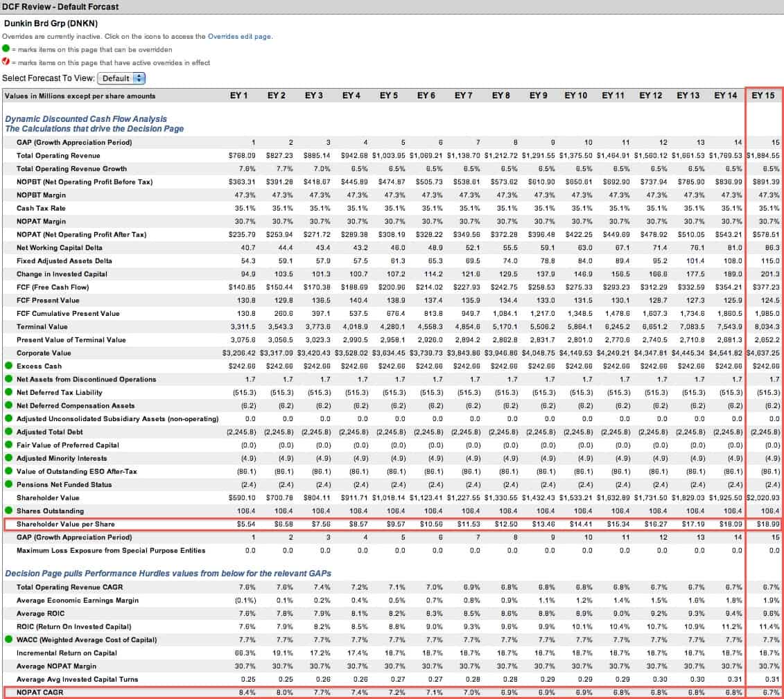Viewport: 784px width, 699px height.
Task: Click the Decision Page pulls Performance Hurdles heading
Action: point(168,574)
